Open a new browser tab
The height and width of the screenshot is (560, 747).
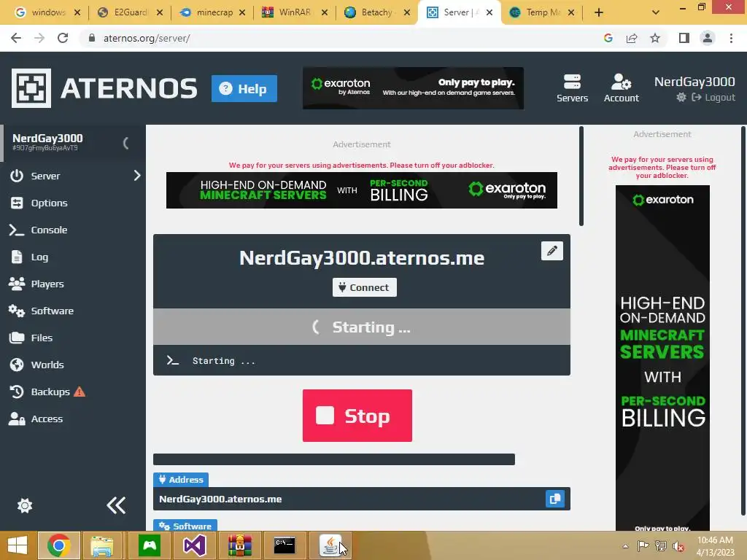pos(599,12)
